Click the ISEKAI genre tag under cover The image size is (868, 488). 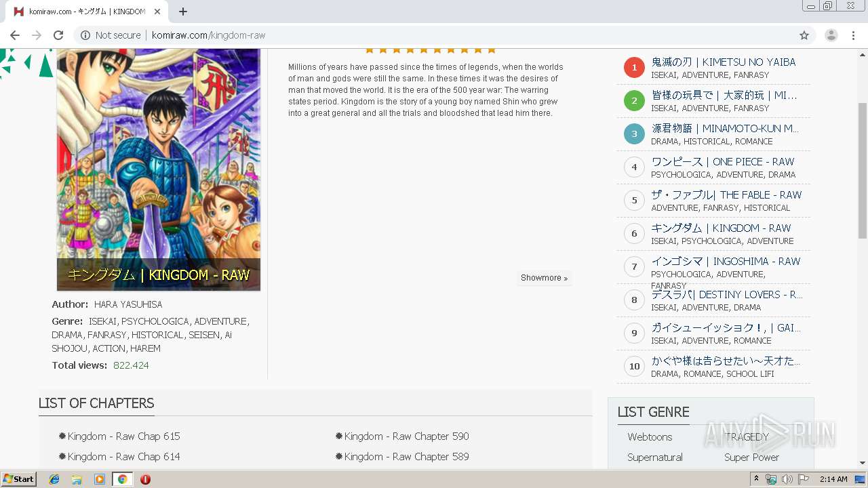pos(102,321)
